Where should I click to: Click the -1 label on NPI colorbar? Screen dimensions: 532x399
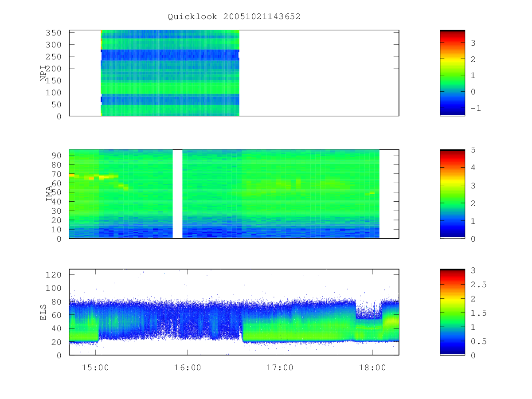475,108
